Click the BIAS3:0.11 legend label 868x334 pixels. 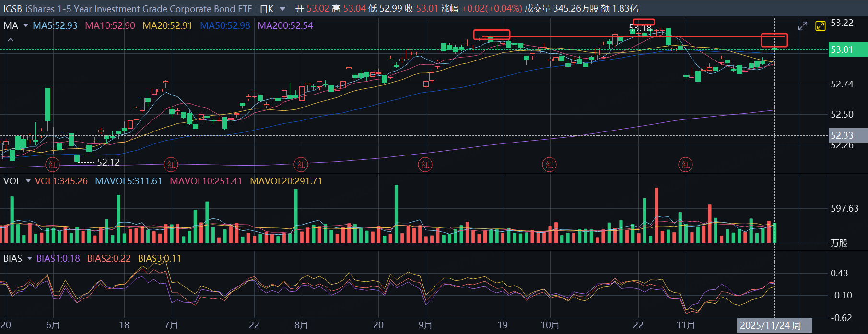pos(160,258)
